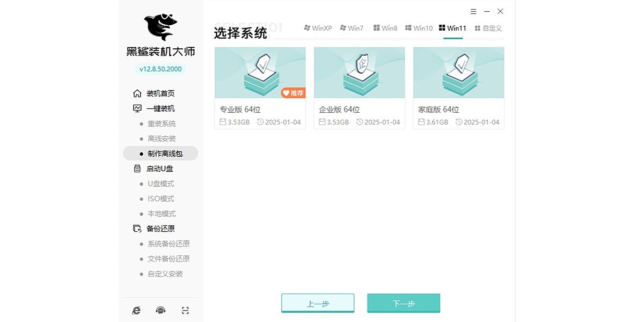Open 系统备份还原 system backup restore
This screenshot has width=644, height=322.
169,243
